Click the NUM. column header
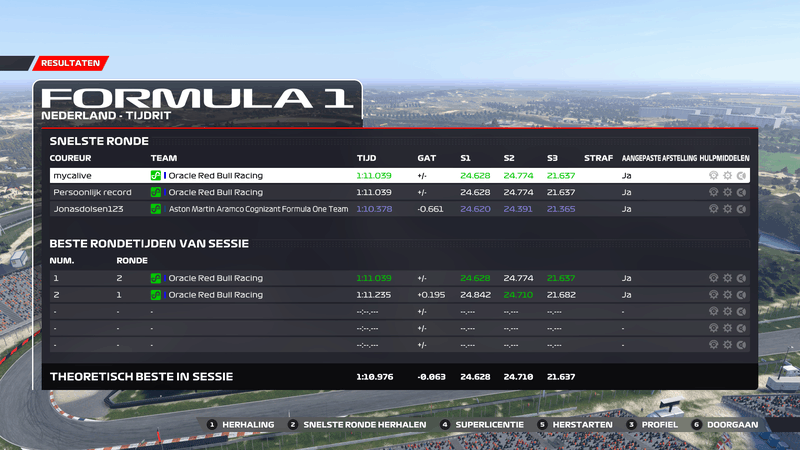The width and height of the screenshot is (800, 450). (62, 261)
